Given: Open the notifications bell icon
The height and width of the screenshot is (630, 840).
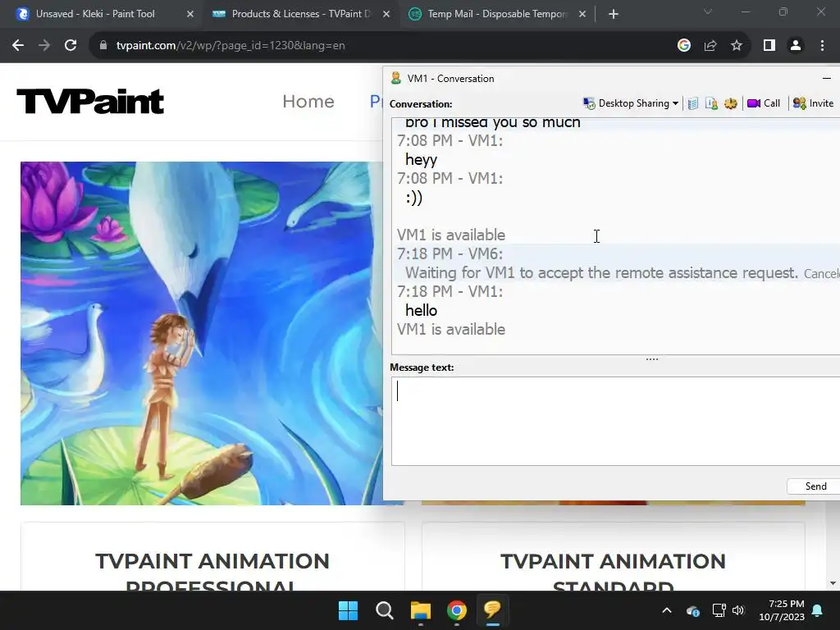Looking at the screenshot, I should tap(818, 610).
